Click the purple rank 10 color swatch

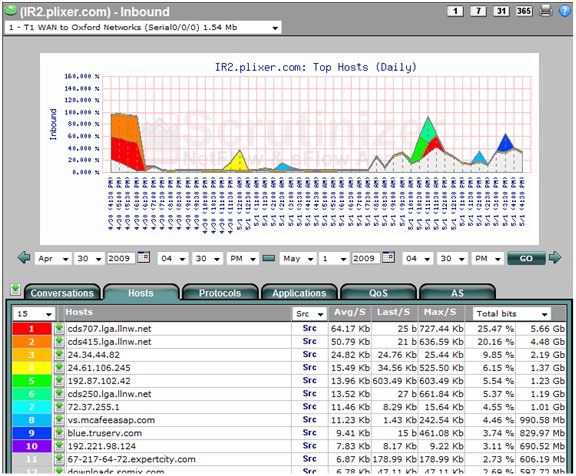32,446
